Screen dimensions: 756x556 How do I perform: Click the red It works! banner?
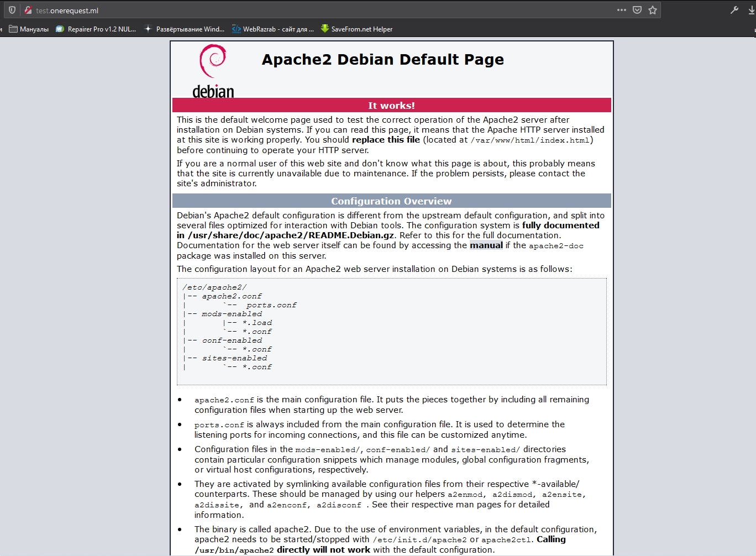391,106
